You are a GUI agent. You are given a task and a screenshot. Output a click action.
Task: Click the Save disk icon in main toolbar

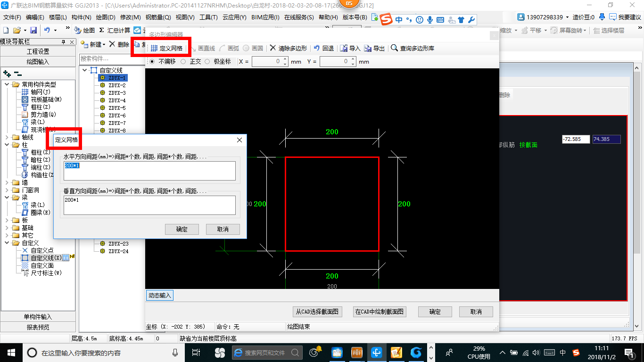33,30
